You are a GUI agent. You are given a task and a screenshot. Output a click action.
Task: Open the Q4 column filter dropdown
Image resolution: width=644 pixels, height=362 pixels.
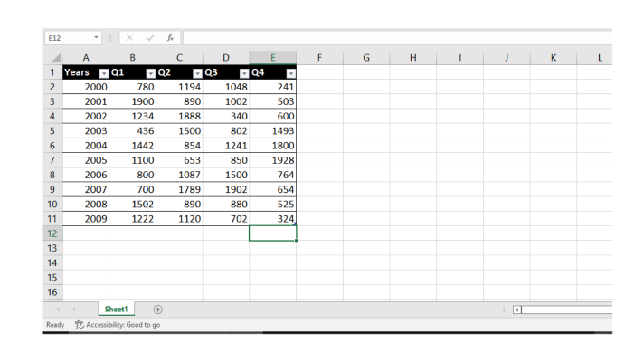pyautogui.click(x=290, y=73)
